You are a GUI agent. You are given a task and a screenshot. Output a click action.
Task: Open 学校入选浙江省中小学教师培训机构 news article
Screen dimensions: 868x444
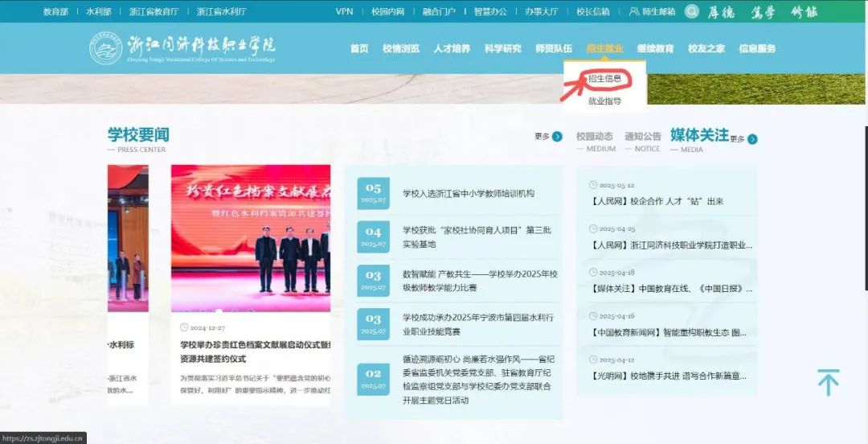468,194
